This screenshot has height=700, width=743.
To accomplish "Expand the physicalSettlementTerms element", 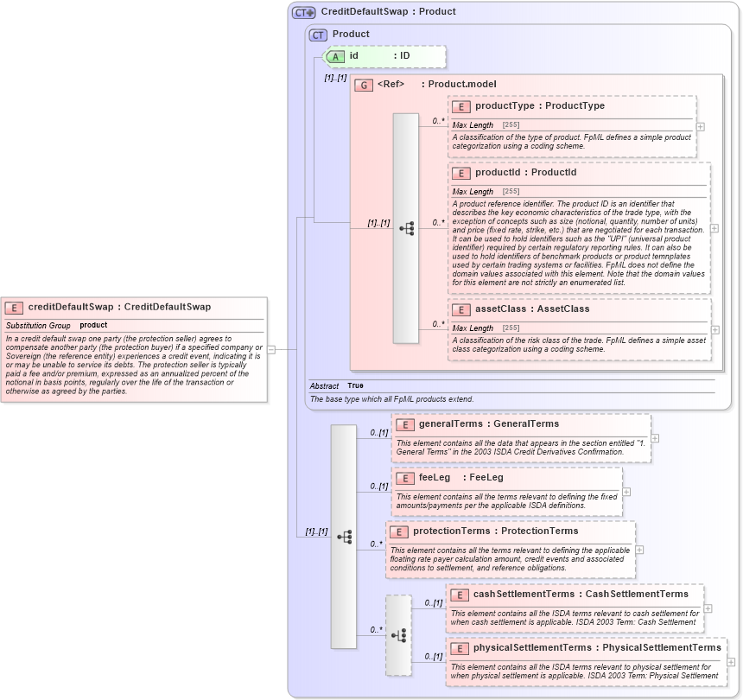I will coord(731,662).
